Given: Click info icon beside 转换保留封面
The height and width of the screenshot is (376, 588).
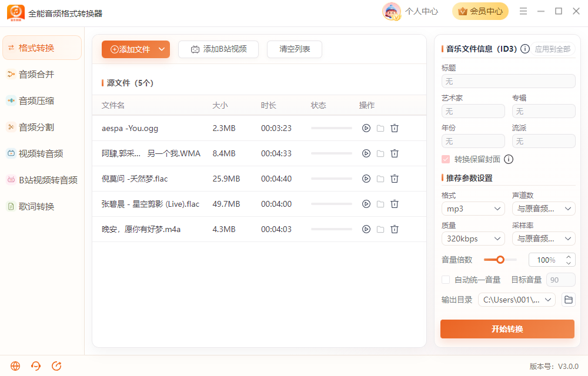Looking at the screenshot, I should coord(509,159).
